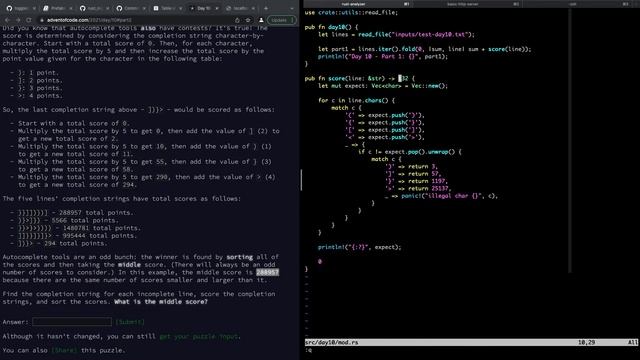Click the share icon in the address bar

point(237,20)
